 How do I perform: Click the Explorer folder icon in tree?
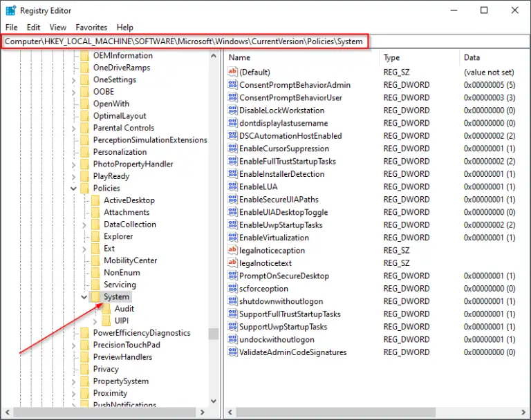tap(95, 236)
